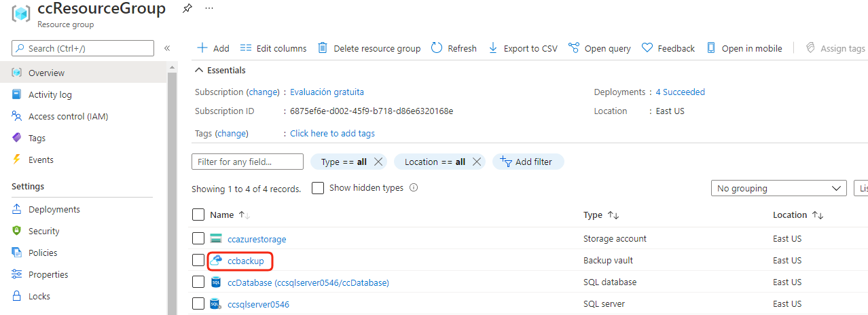The width and height of the screenshot is (868, 315).
Task: Open ccDatabase SQL database link
Action: point(308,282)
